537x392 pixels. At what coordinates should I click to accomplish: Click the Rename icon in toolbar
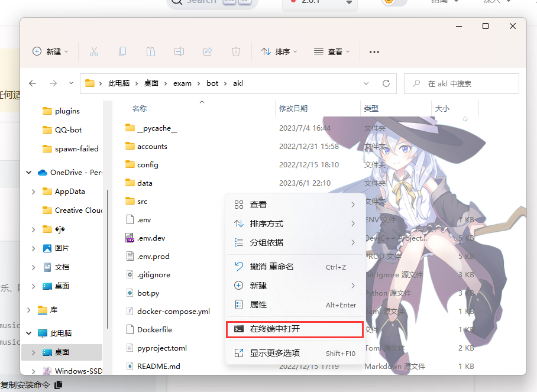(x=179, y=51)
